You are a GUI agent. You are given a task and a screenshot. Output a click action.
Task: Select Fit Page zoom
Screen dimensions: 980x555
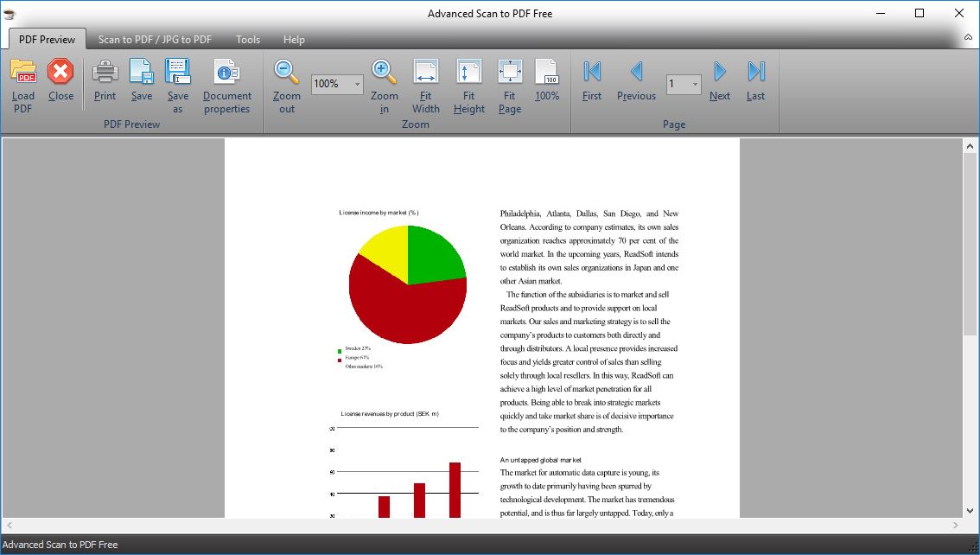(x=510, y=71)
